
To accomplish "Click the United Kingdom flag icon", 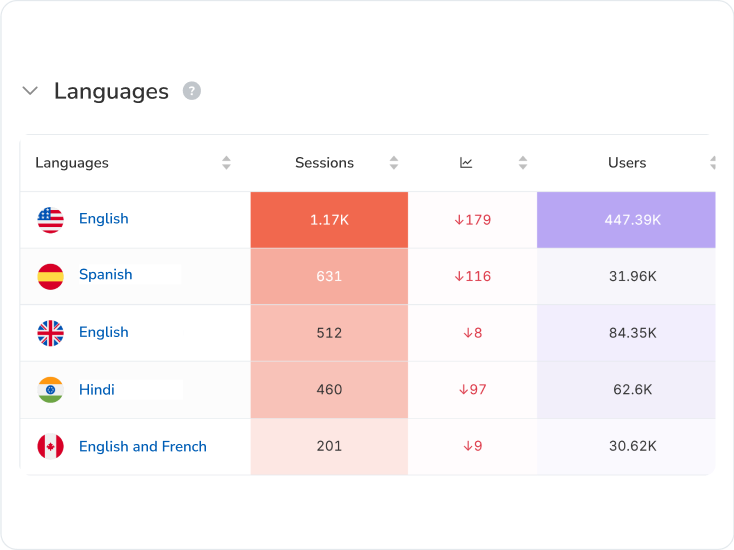I will 50,333.
